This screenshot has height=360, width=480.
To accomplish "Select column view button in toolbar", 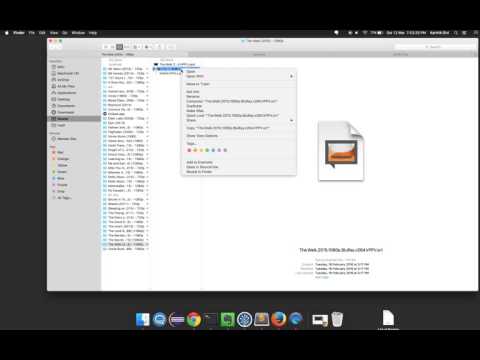I will tap(120, 47).
